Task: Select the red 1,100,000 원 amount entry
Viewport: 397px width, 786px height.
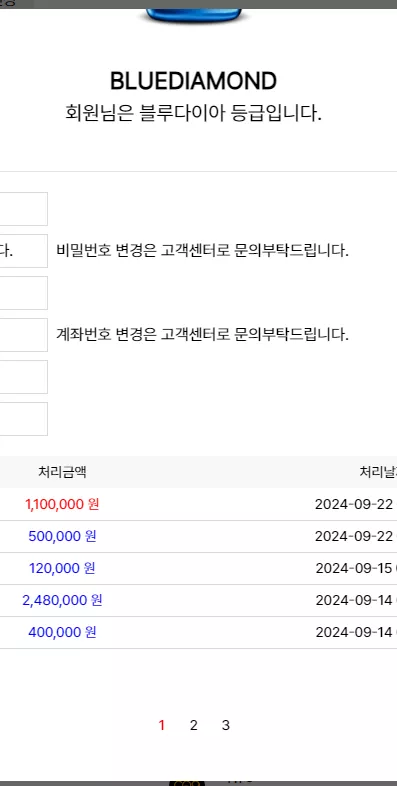Action: coord(62,504)
